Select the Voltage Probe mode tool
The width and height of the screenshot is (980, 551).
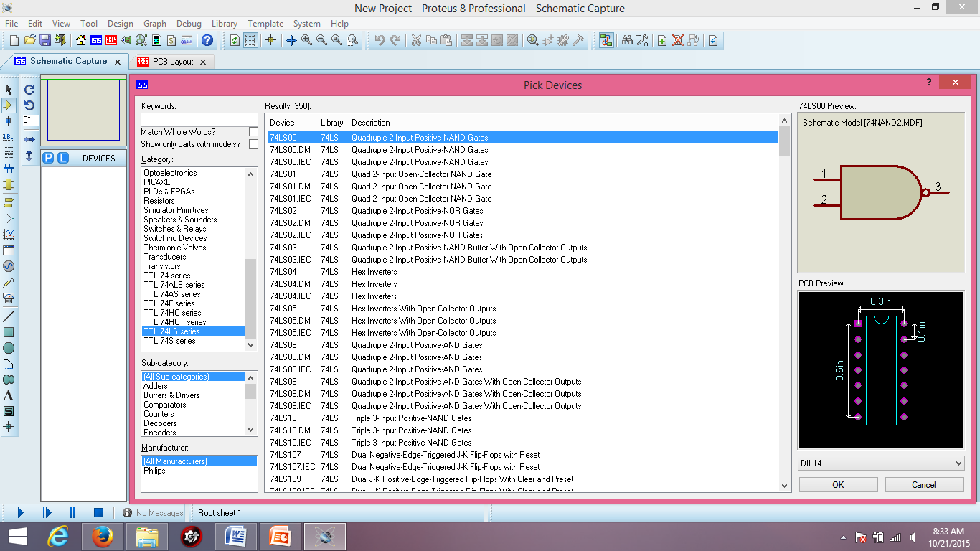(x=9, y=284)
